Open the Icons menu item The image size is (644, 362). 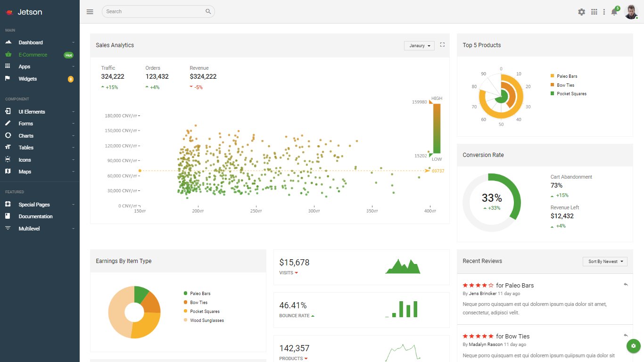click(x=40, y=160)
